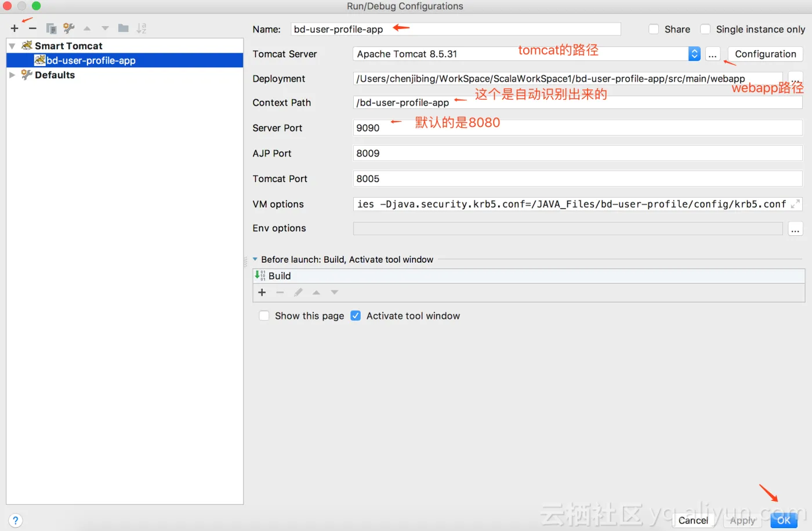
Task: Click the Cancel button
Action: (x=693, y=521)
